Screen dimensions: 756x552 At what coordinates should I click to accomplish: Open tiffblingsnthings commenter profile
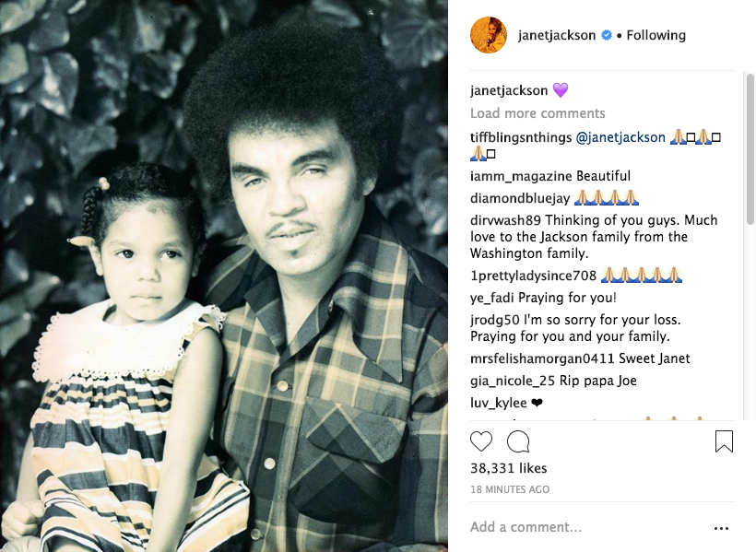[521, 137]
